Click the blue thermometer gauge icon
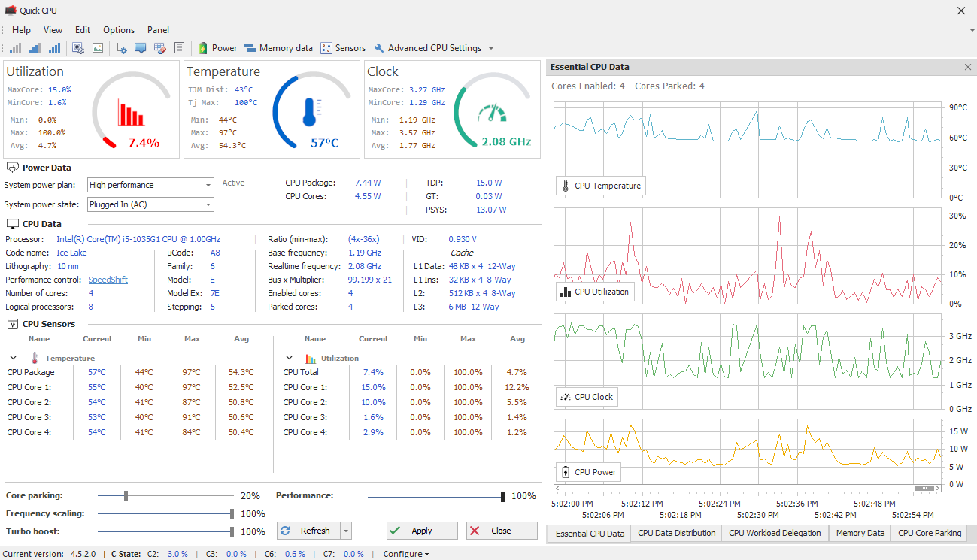Screen dimensions: 977x560 tap(312, 113)
